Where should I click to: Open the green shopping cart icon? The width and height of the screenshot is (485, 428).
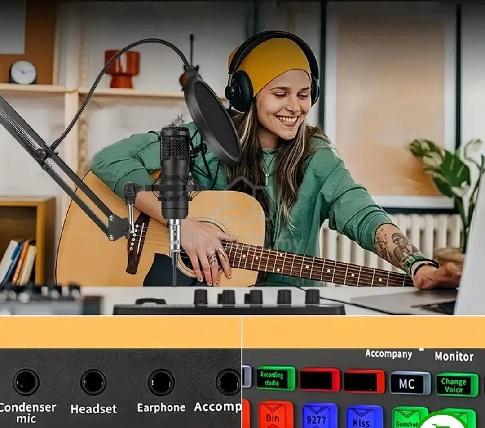point(443,422)
